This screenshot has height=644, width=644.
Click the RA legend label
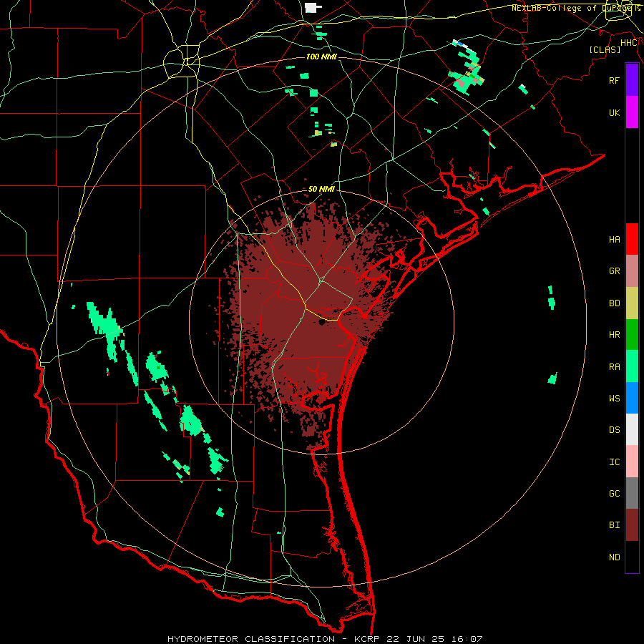(x=615, y=367)
